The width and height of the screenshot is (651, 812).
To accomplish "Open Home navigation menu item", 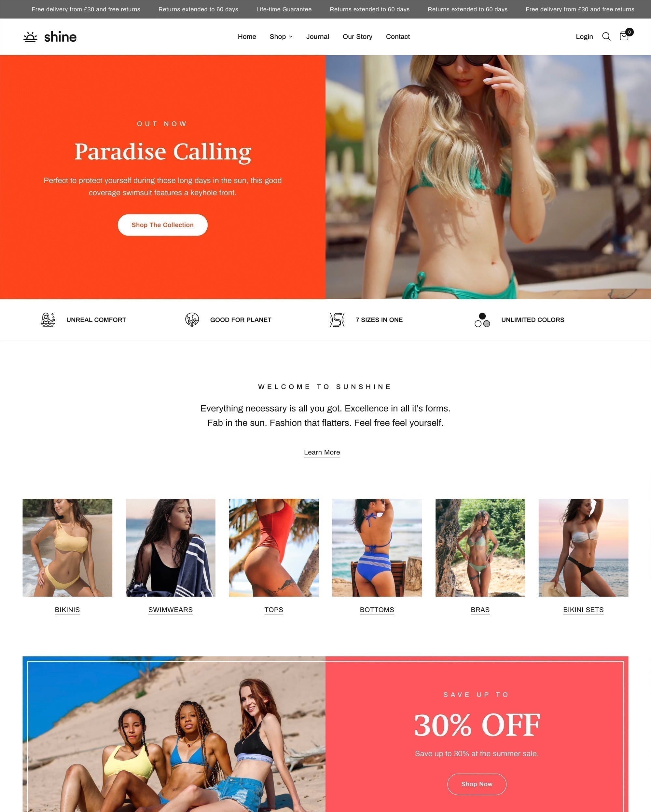I will tap(246, 36).
